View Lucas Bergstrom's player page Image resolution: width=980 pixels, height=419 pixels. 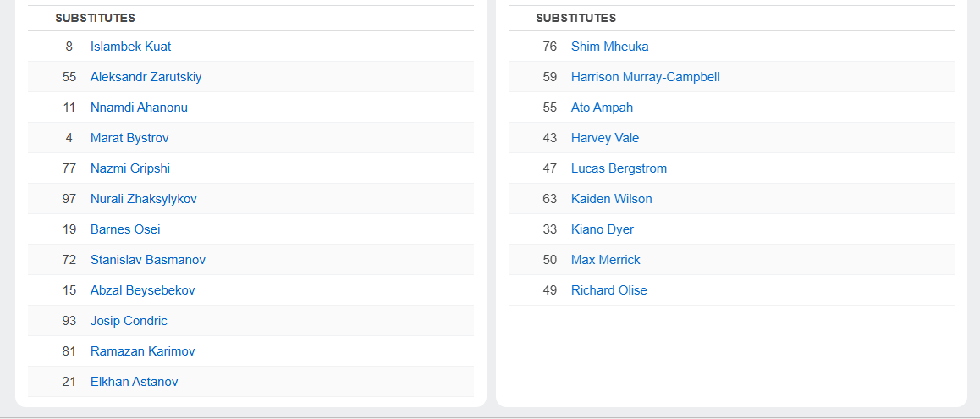(619, 168)
